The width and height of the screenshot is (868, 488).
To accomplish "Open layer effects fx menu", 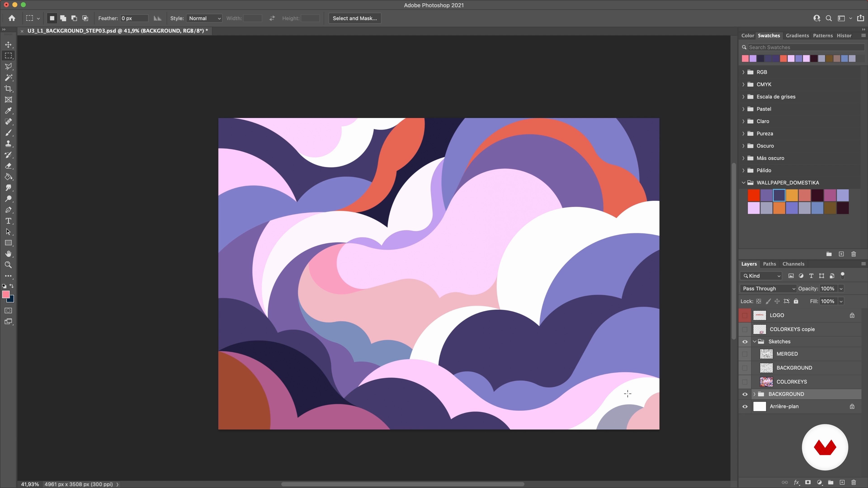I will [797, 482].
